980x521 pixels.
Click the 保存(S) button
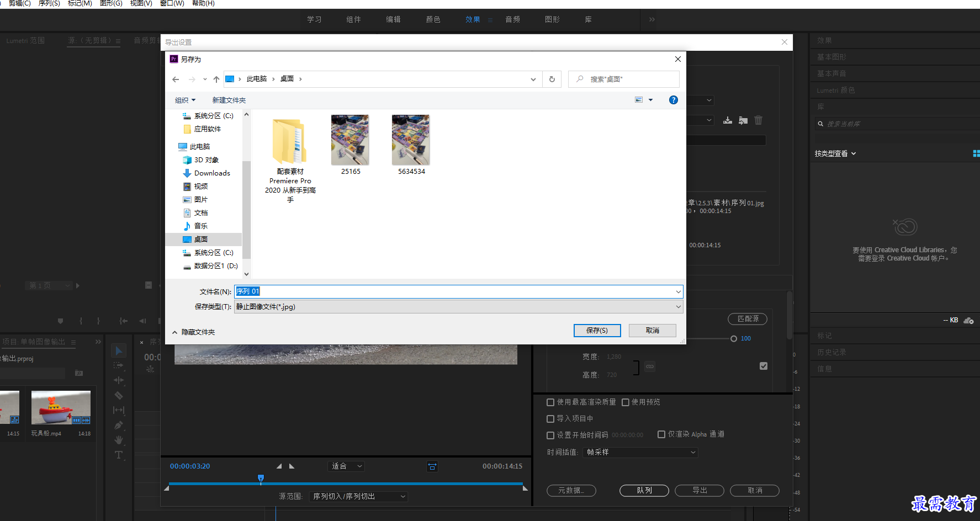597,331
